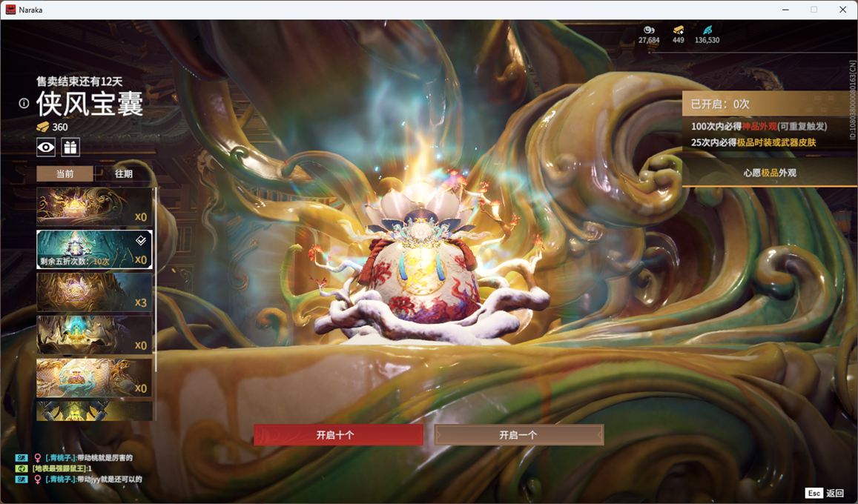Close the Naraka window

(x=842, y=10)
